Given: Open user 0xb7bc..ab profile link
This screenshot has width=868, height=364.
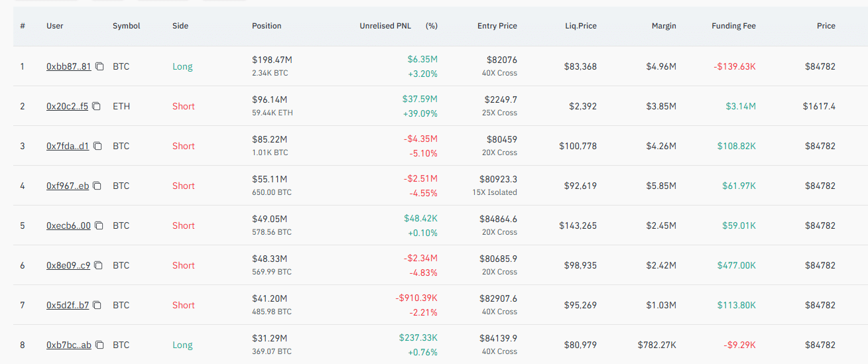Looking at the screenshot, I should 69,345.
